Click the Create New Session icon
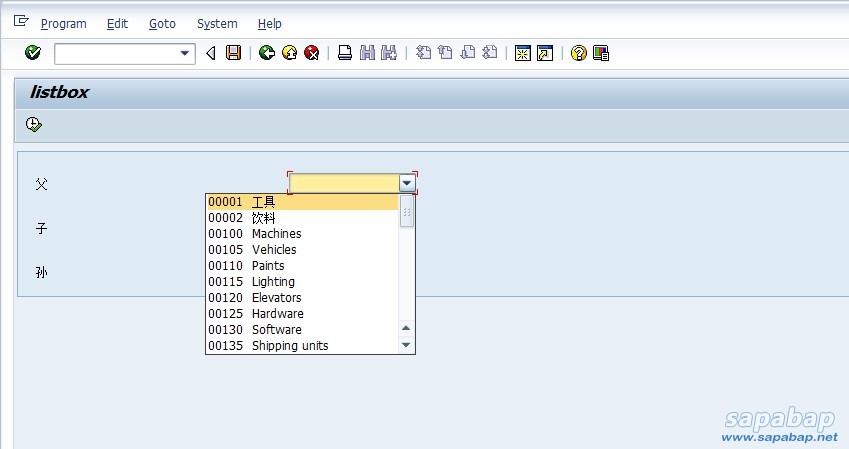This screenshot has height=449, width=849. pyautogui.click(x=522, y=53)
